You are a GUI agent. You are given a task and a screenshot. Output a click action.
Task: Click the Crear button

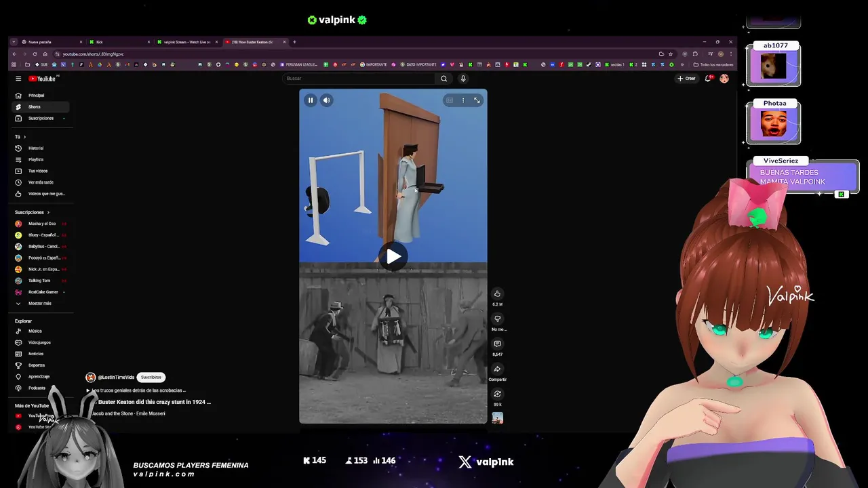pos(686,79)
